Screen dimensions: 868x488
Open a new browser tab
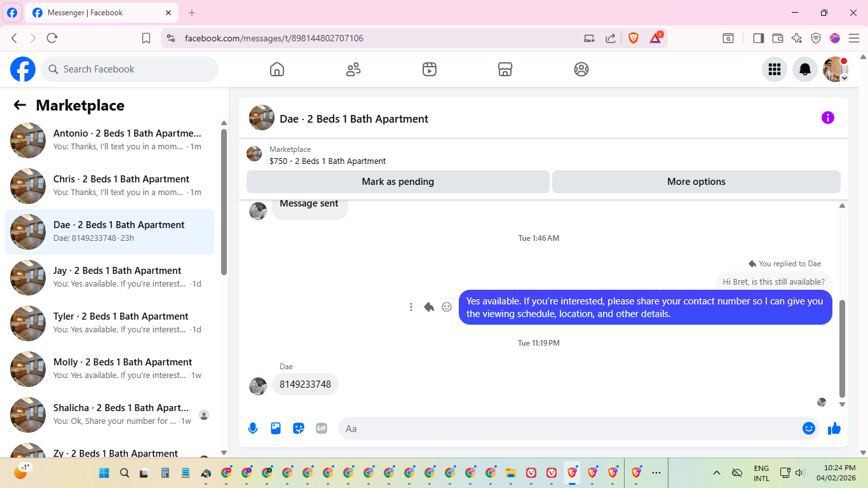pos(192,13)
